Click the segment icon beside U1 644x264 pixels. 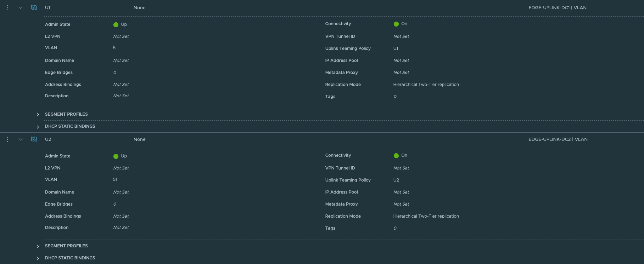(34, 8)
